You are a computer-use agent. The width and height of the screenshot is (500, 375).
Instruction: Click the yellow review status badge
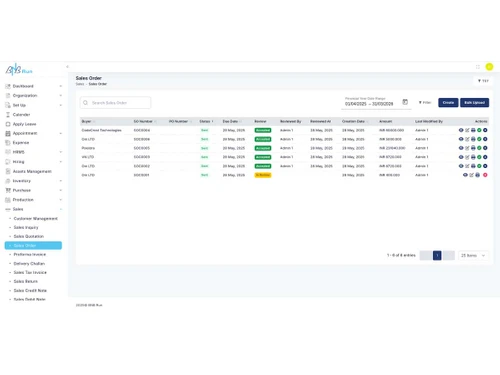pyautogui.click(x=263, y=175)
